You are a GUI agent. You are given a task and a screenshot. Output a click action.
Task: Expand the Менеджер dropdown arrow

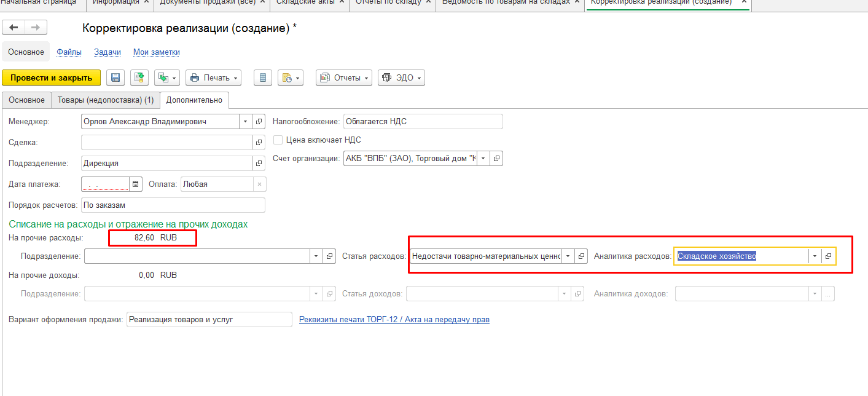(246, 122)
